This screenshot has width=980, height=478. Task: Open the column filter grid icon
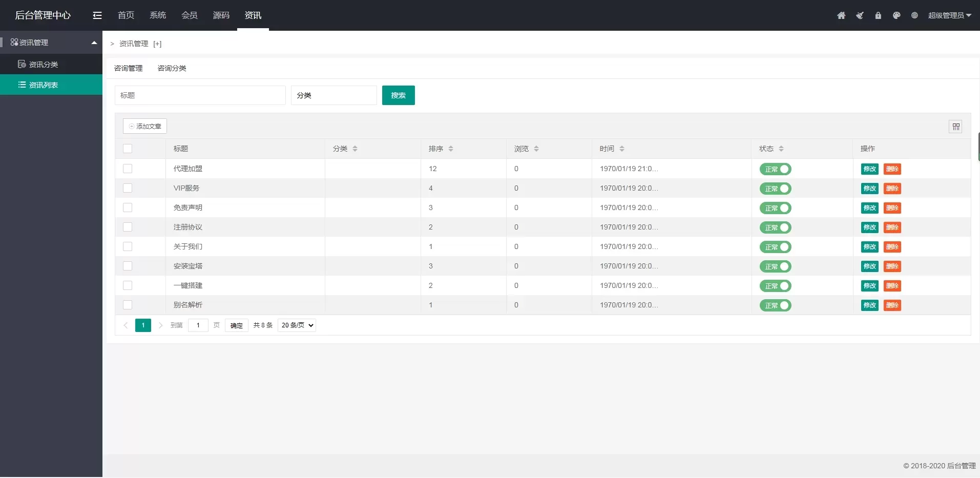[956, 127]
